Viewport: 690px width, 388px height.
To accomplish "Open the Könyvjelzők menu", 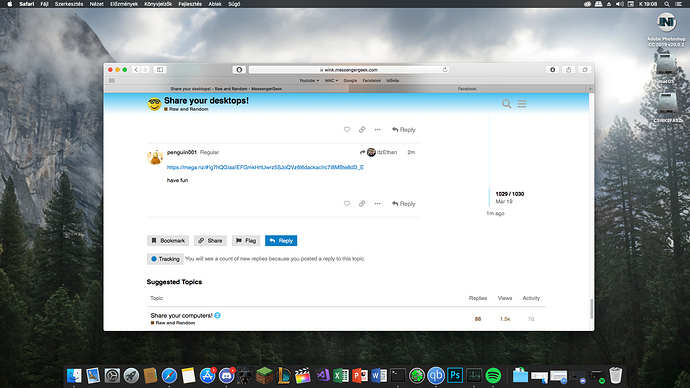I will click(158, 4).
